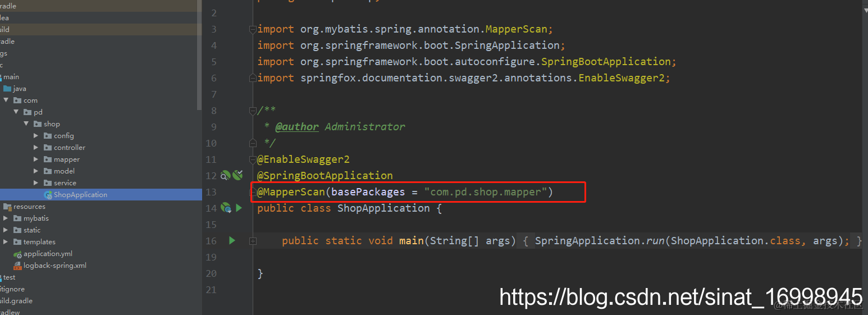
Task: Click the basePackages attribute name
Action: [368, 192]
